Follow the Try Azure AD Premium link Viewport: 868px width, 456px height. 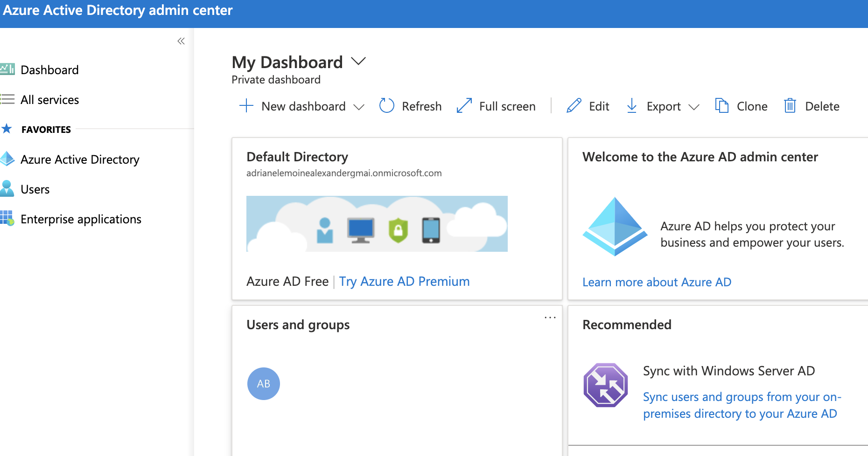tap(404, 281)
